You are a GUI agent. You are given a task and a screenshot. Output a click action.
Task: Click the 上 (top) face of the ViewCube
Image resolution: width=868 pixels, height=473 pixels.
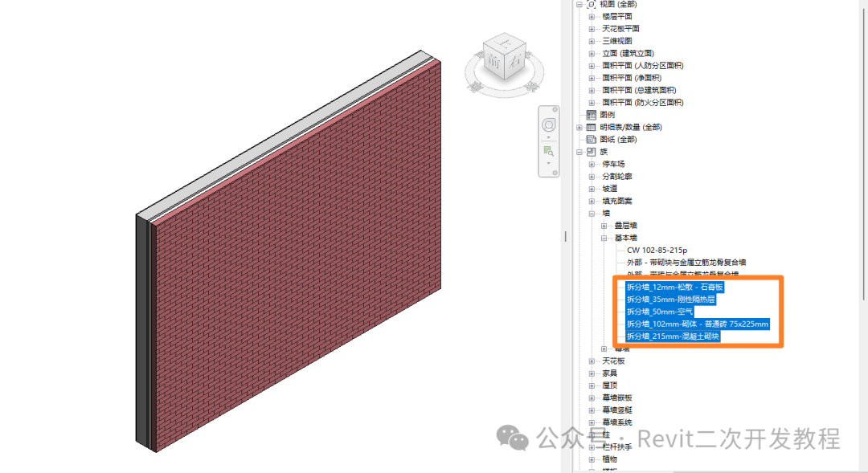[x=504, y=42]
